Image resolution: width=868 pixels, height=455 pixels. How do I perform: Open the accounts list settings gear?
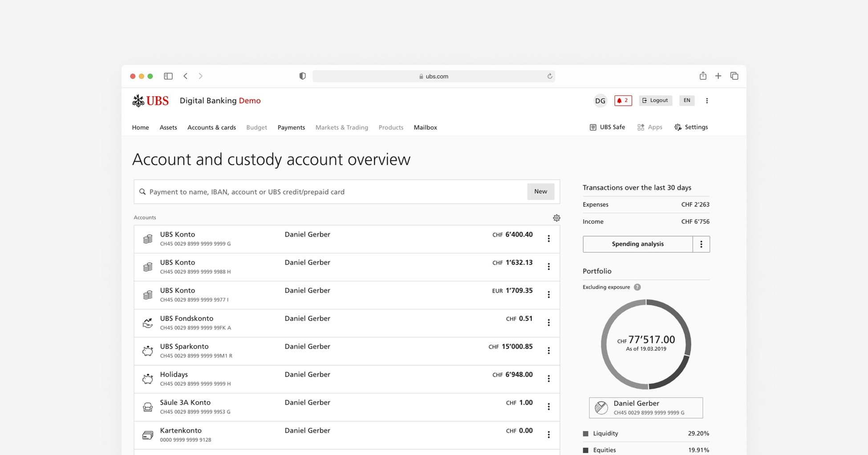(x=556, y=218)
